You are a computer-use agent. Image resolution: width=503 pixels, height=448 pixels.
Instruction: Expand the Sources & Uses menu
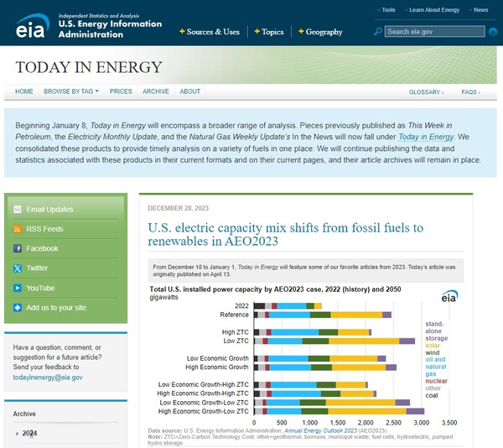(210, 32)
